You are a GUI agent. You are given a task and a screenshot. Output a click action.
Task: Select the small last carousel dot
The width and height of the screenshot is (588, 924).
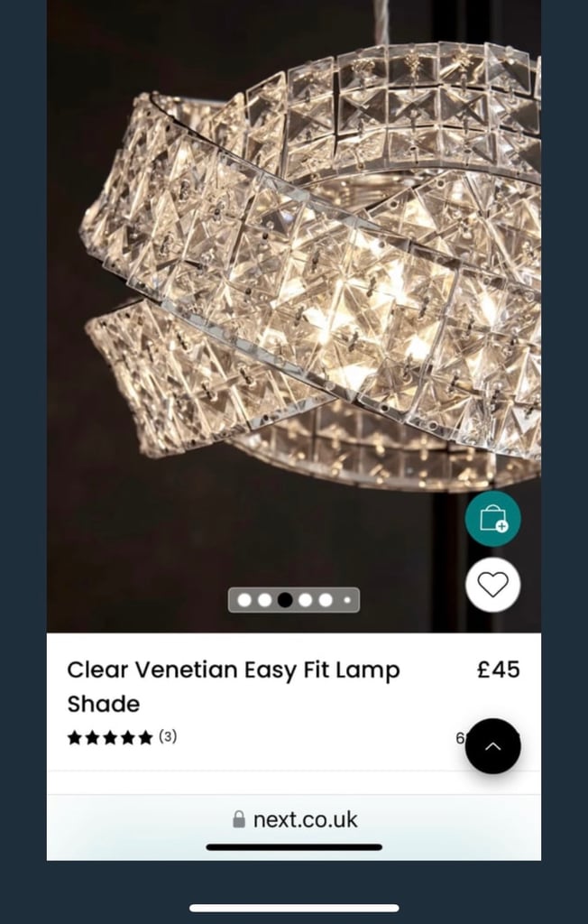347,600
